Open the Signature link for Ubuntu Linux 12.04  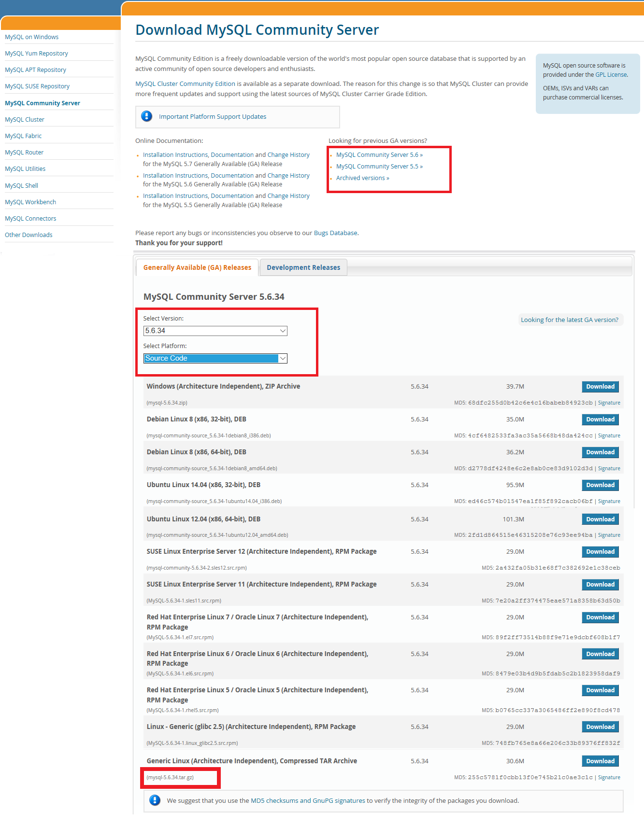point(609,535)
